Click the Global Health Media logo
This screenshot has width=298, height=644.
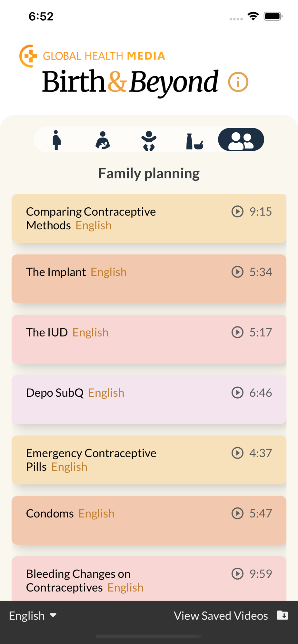pyautogui.click(x=92, y=56)
